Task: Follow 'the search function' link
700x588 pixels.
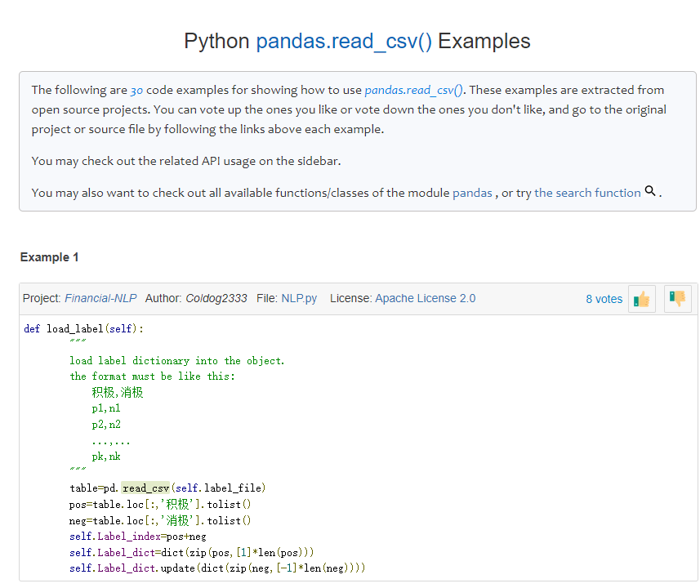Action: coord(587,193)
